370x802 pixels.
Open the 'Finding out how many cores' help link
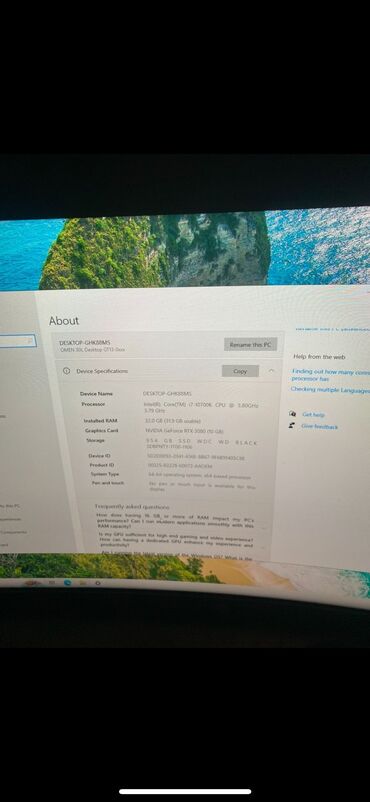[330, 375]
